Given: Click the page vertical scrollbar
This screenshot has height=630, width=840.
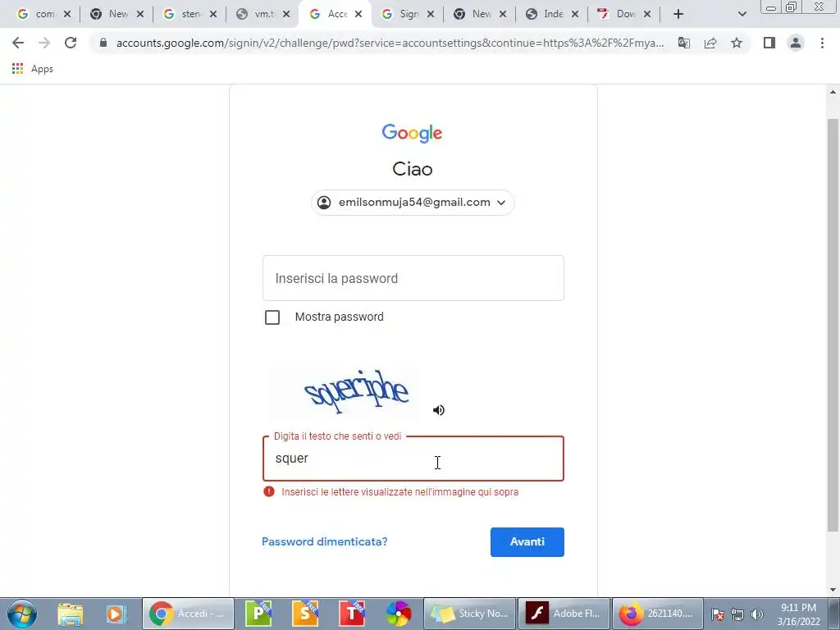Looking at the screenshot, I should pyautogui.click(x=833, y=325).
